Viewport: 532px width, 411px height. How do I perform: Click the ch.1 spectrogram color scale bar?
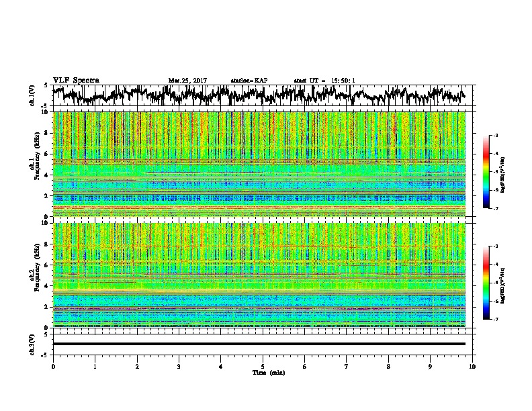point(486,172)
